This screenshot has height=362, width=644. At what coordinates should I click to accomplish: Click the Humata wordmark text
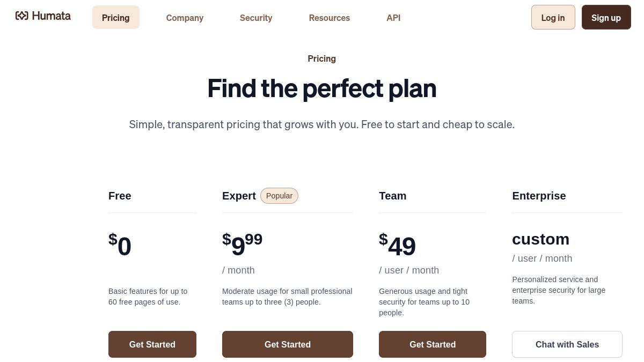click(x=52, y=16)
